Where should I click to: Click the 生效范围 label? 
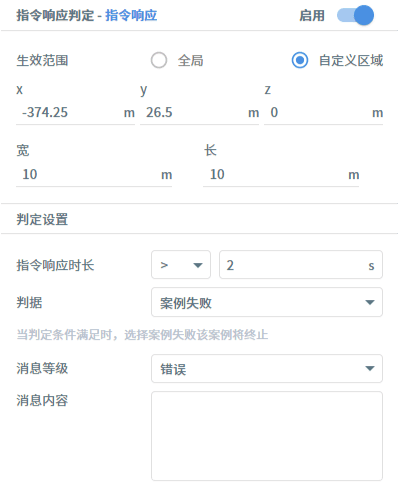point(42,61)
